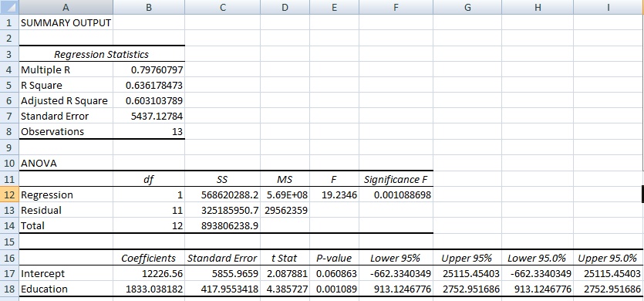
Task: Select column D header
Action: pyautogui.click(x=285, y=7)
